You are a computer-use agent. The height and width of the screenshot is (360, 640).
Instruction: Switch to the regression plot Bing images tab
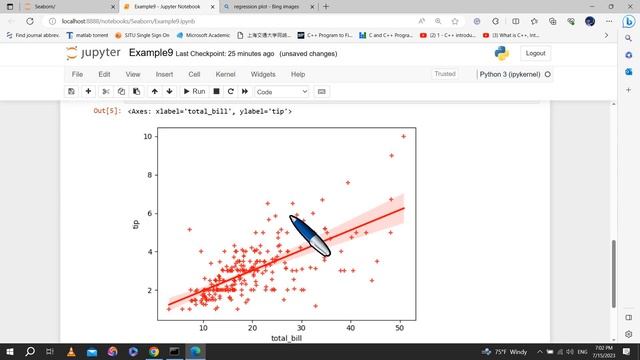pos(268,7)
